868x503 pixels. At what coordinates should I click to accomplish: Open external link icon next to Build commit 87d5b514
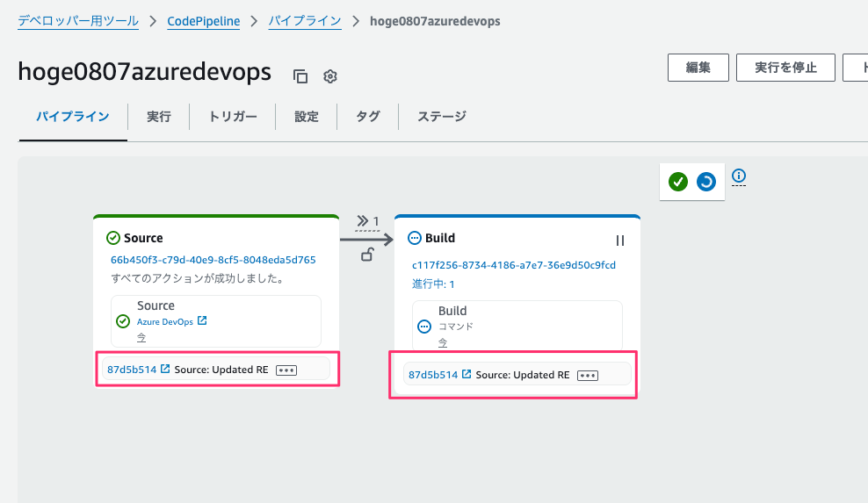[x=467, y=374]
